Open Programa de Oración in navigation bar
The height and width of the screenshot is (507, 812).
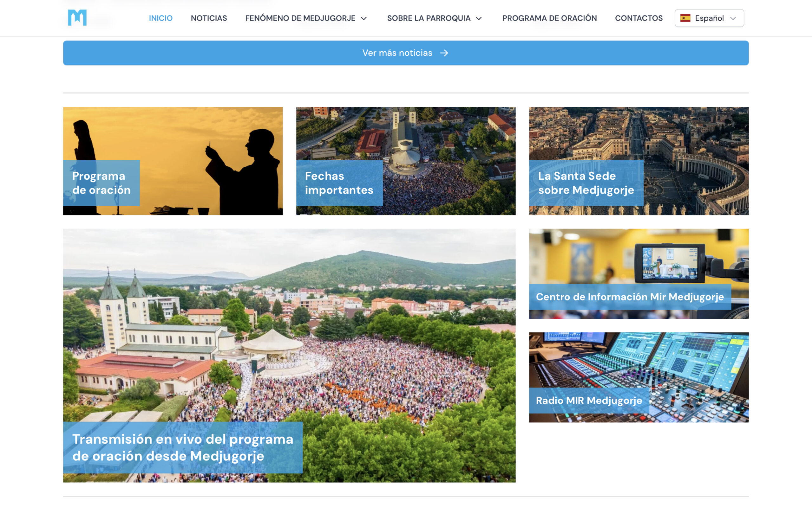549,18
